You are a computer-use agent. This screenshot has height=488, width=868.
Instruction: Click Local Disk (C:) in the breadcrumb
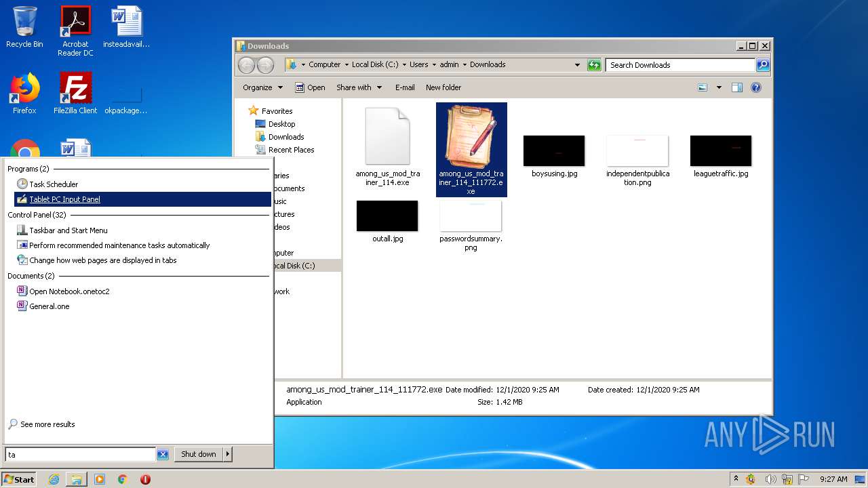(x=375, y=65)
